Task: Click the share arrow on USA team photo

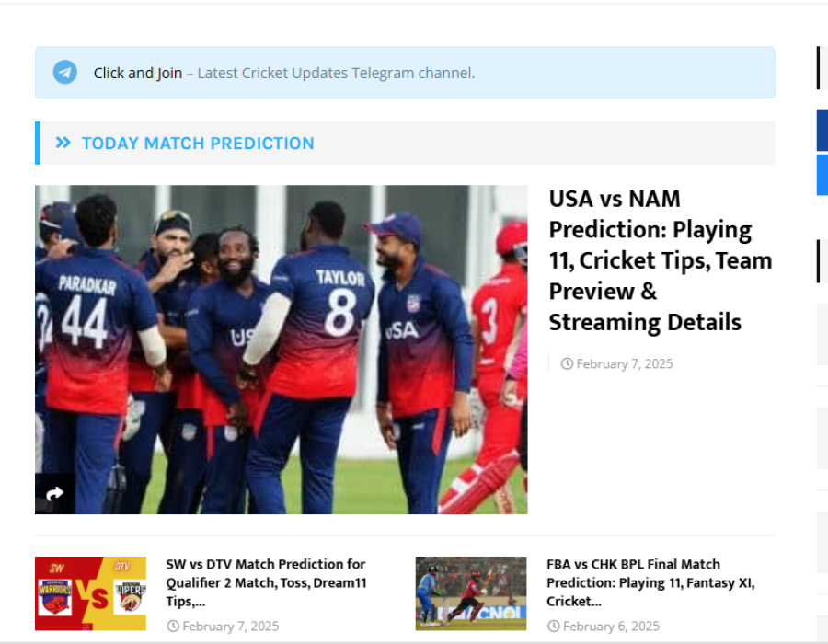Action: click(54, 493)
